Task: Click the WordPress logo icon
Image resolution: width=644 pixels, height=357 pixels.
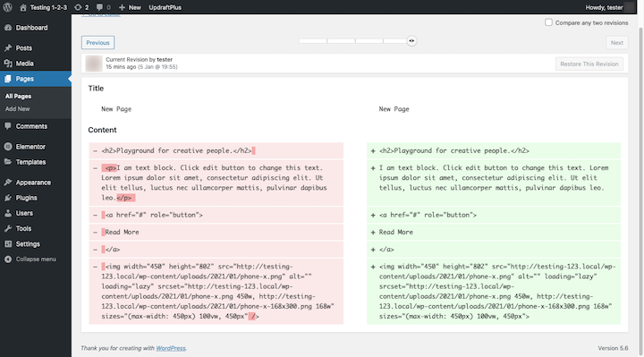Action: [7, 7]
